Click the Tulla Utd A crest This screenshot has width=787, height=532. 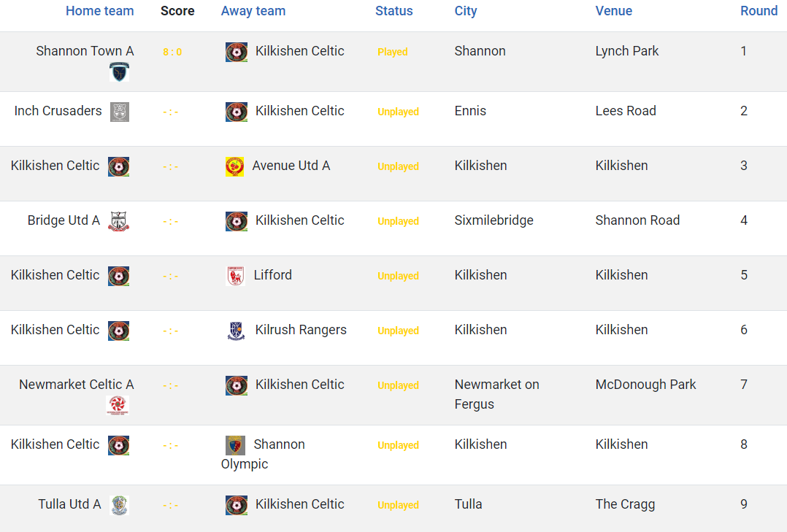[x=120, y=506]
